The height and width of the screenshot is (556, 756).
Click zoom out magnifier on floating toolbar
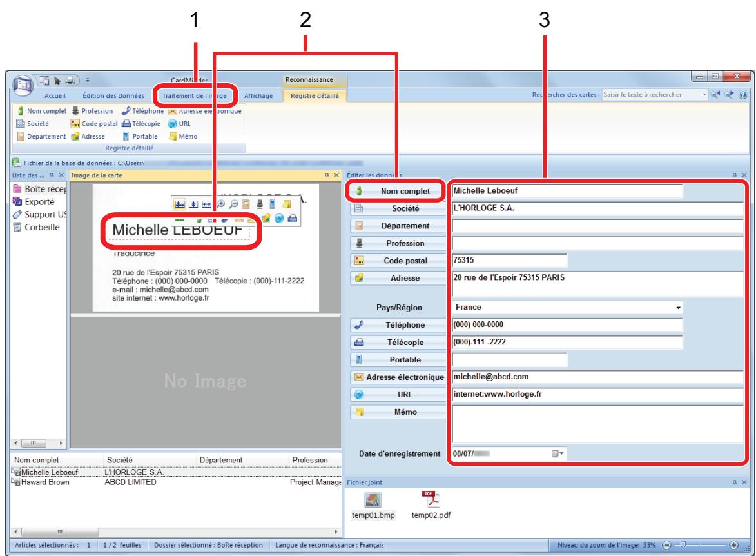tap(233, 204)
